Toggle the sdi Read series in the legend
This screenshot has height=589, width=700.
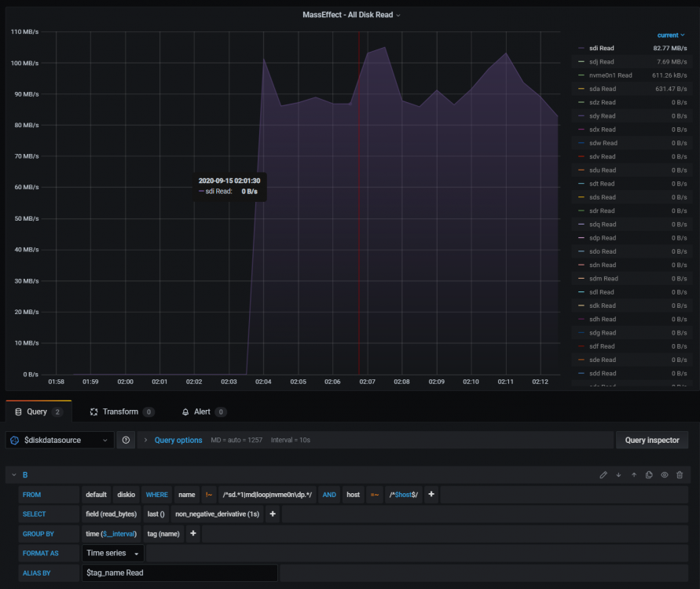601,48
